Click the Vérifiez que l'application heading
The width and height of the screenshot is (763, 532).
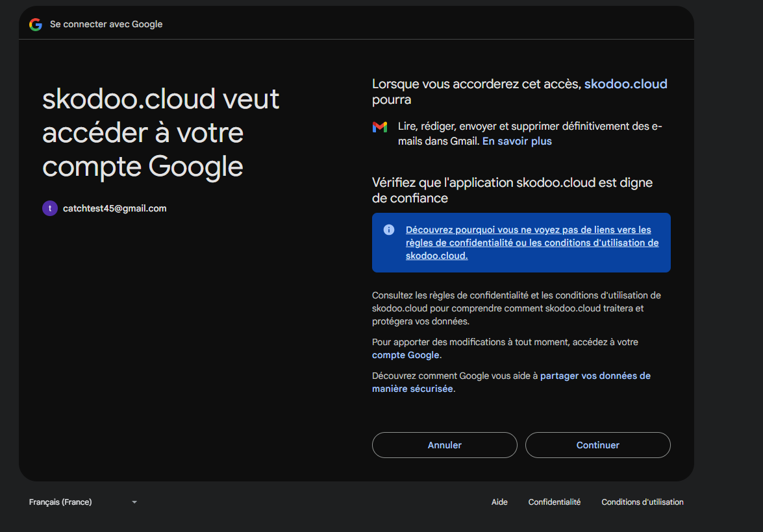click(512, 190)
